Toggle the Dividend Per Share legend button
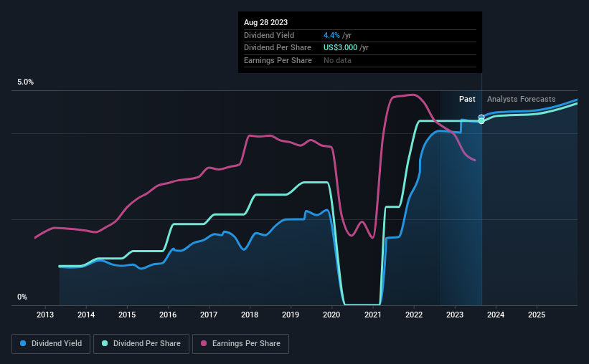This screenshot has height=364, width=589. click(x=141, y=344)
